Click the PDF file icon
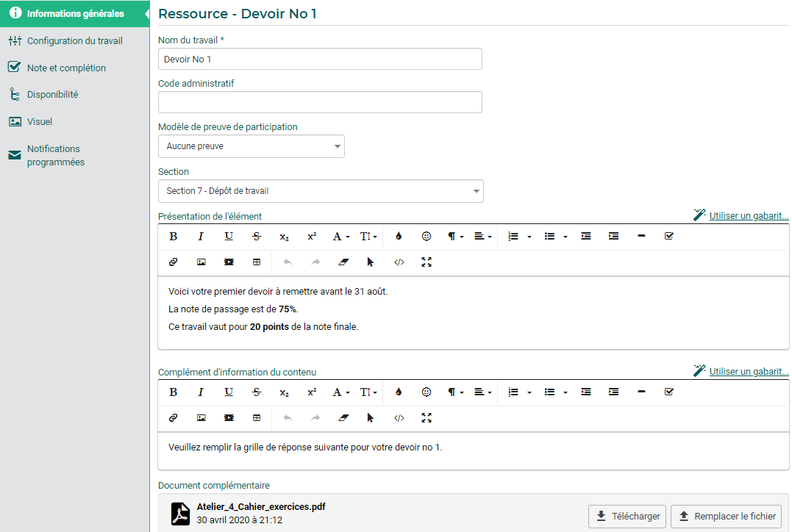The height and width of the screenshot is (532, 792). [180, 514]
